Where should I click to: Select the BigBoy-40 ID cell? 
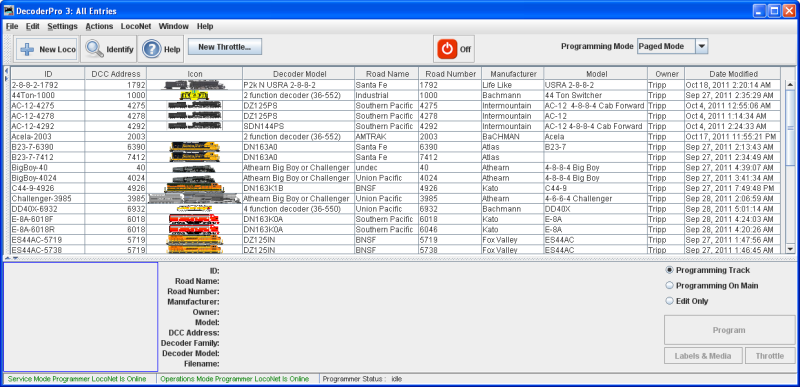click(x=48, y=167)
